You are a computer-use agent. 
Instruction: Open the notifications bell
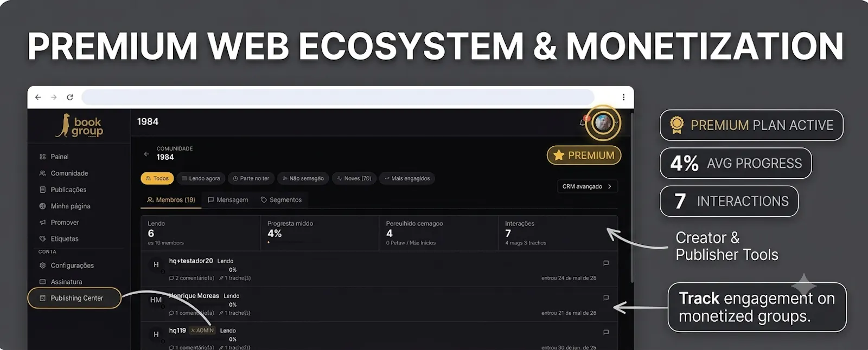tap(583, 122)
